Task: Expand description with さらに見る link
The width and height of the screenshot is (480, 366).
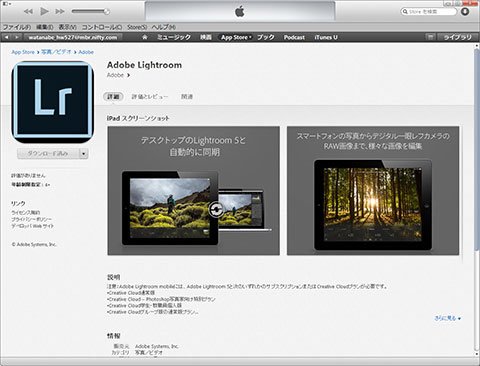Action: [x=447, y=318]
